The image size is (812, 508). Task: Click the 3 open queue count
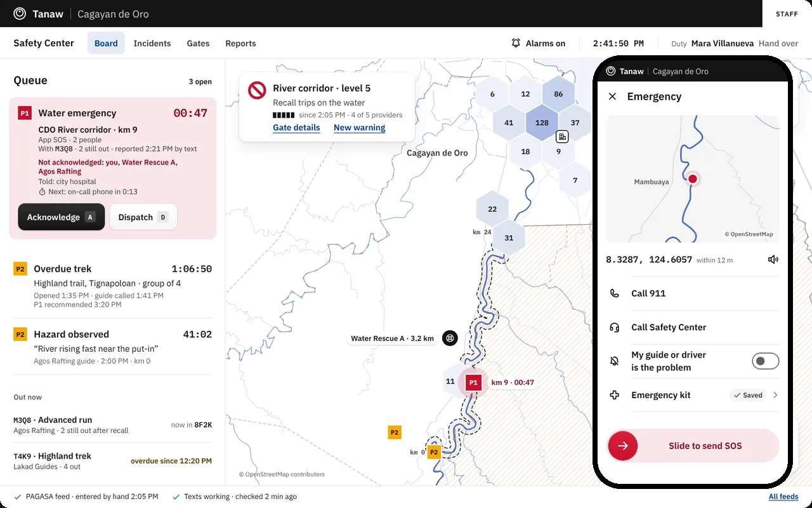[200, 81]
